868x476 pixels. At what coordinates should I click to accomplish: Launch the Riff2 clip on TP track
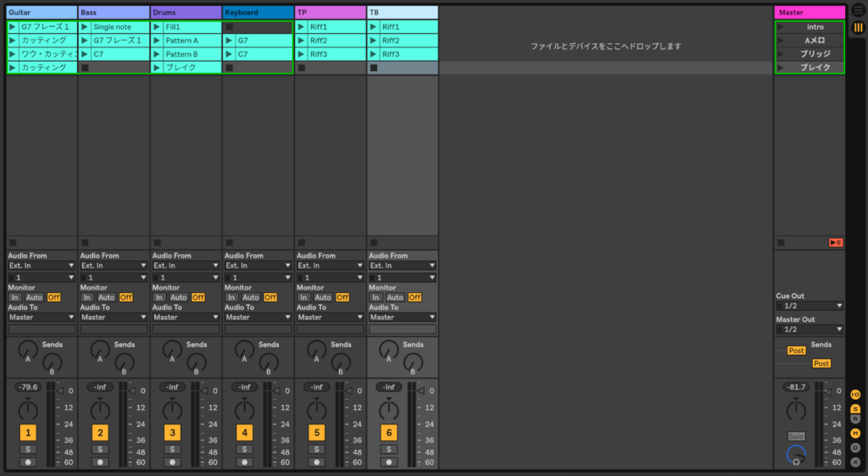coord(302,41)
